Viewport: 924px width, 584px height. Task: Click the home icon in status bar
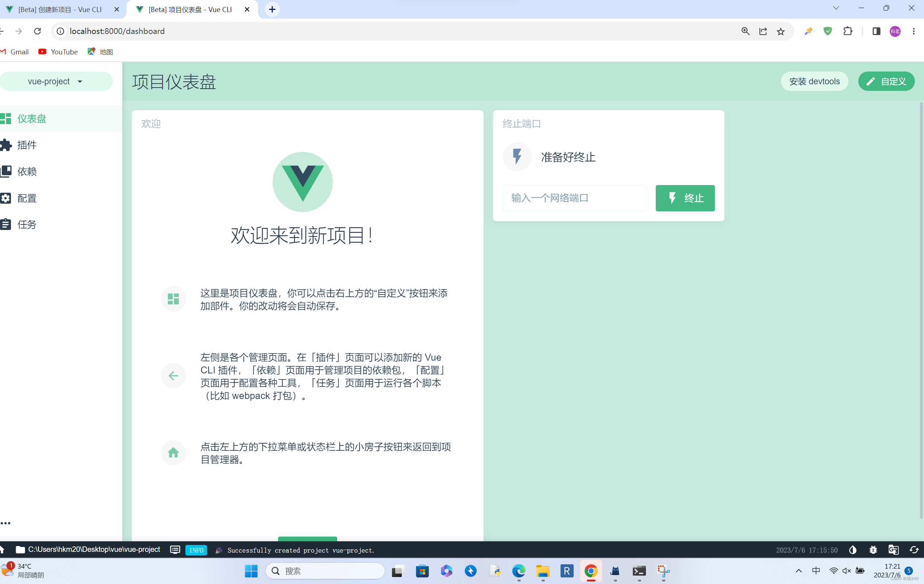click(2, 550)
